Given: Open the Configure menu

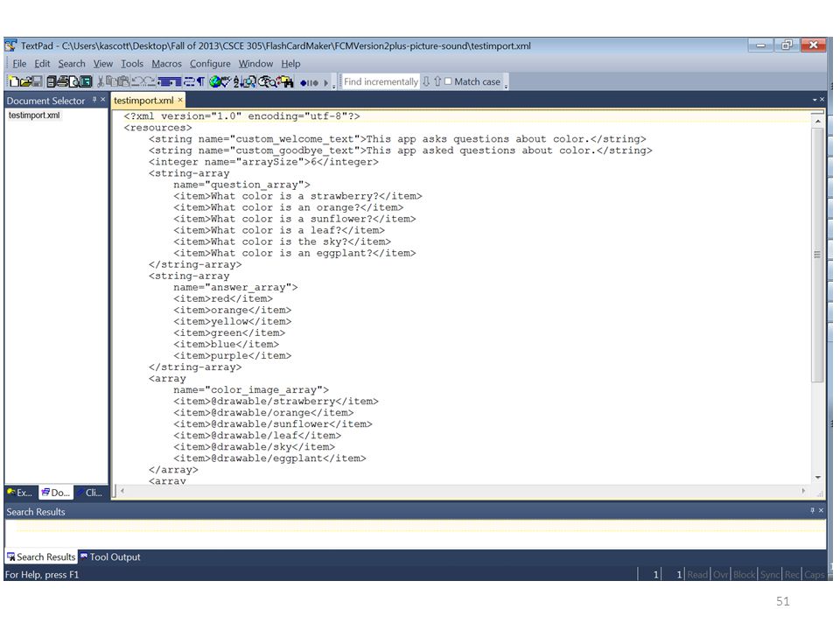Looking at the screenshot, I should 210,63.
